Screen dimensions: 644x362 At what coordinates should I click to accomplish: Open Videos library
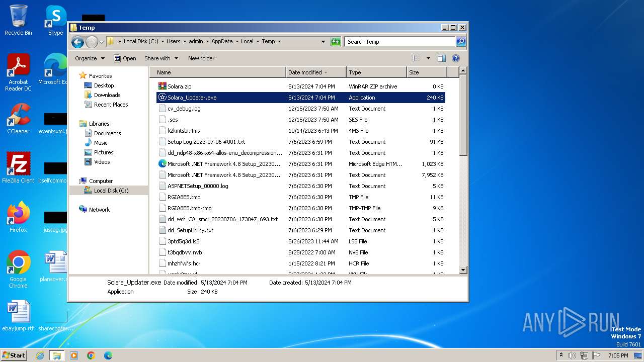(x=102, y=162)
